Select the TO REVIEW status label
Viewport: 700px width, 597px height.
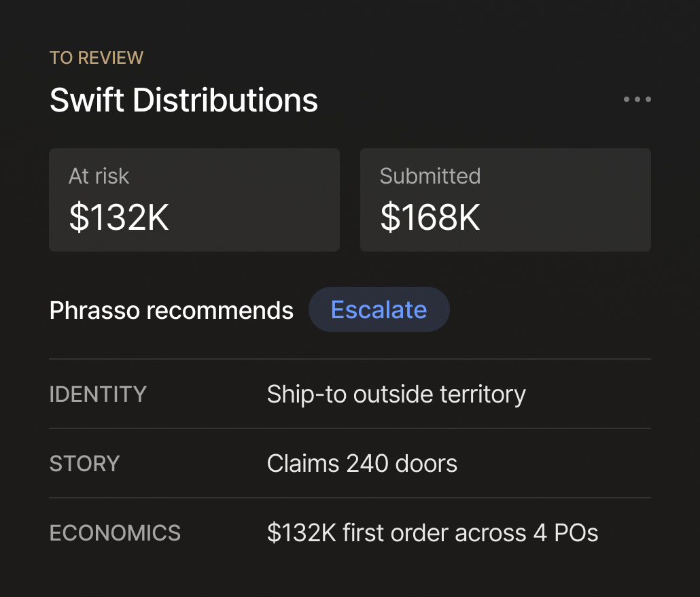tap(97, 58)
